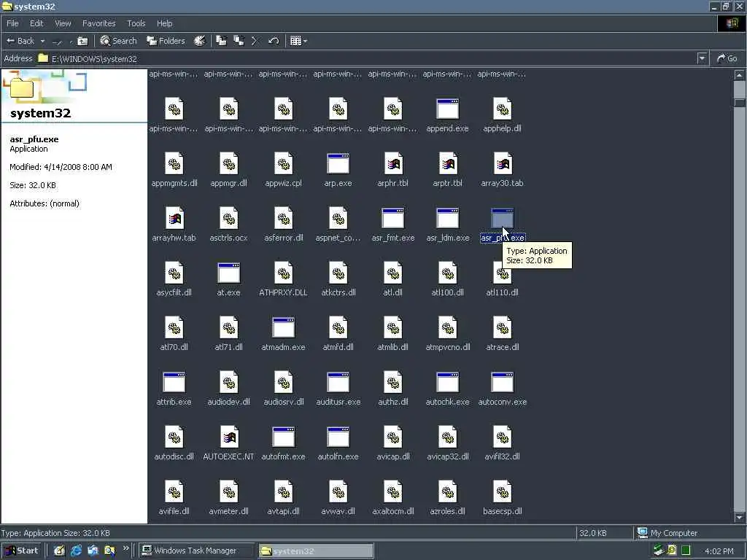Go back using the Back button
747x560 pixels.
(20, 41)
